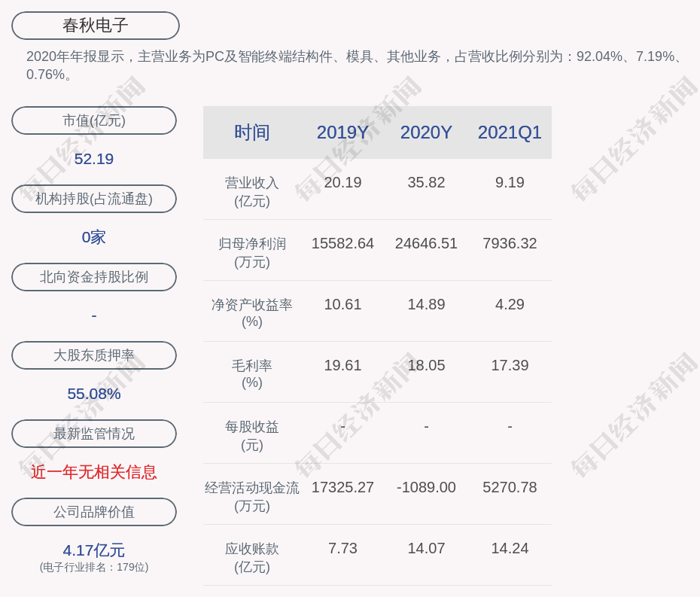Click cash flow value 5270.78
The height and width of the screenshot is (597, 700).
510,487
